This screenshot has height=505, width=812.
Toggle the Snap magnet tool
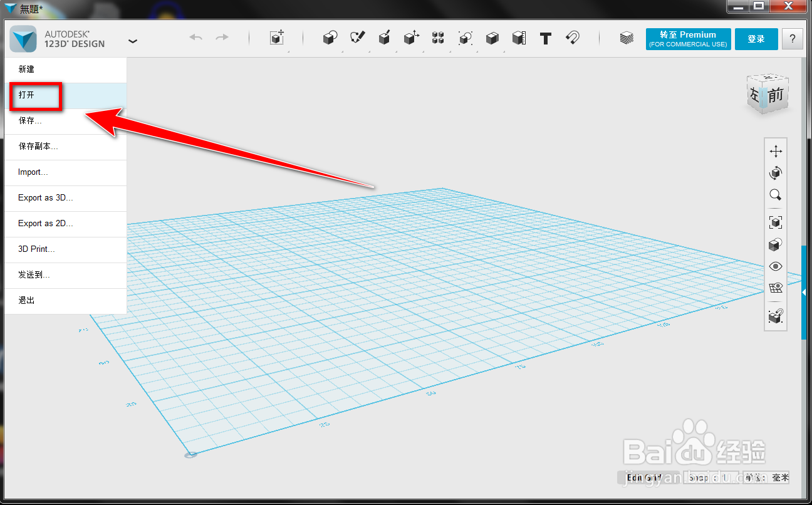point(572,38)
